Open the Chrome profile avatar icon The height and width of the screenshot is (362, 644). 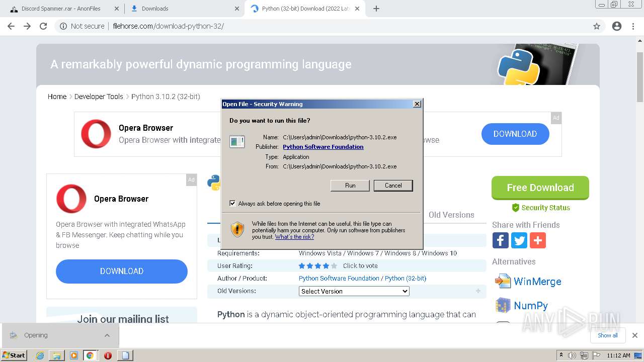(617, 26)
